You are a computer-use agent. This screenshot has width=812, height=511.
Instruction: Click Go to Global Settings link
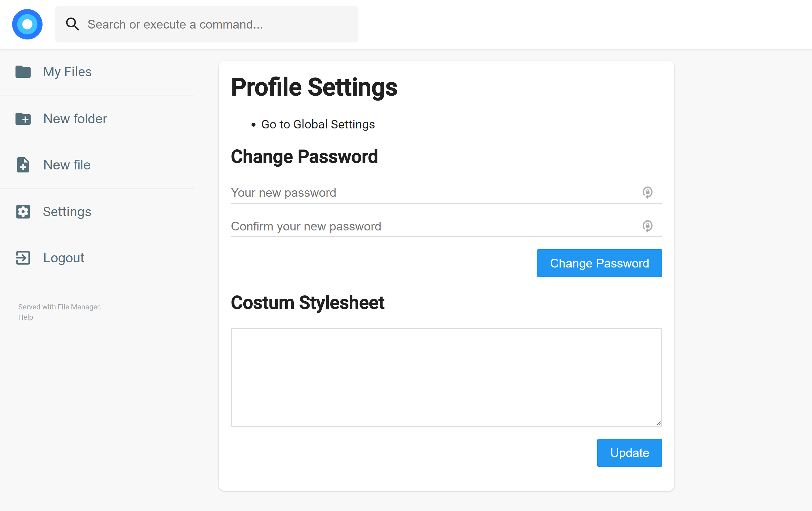tap(318, 124)
